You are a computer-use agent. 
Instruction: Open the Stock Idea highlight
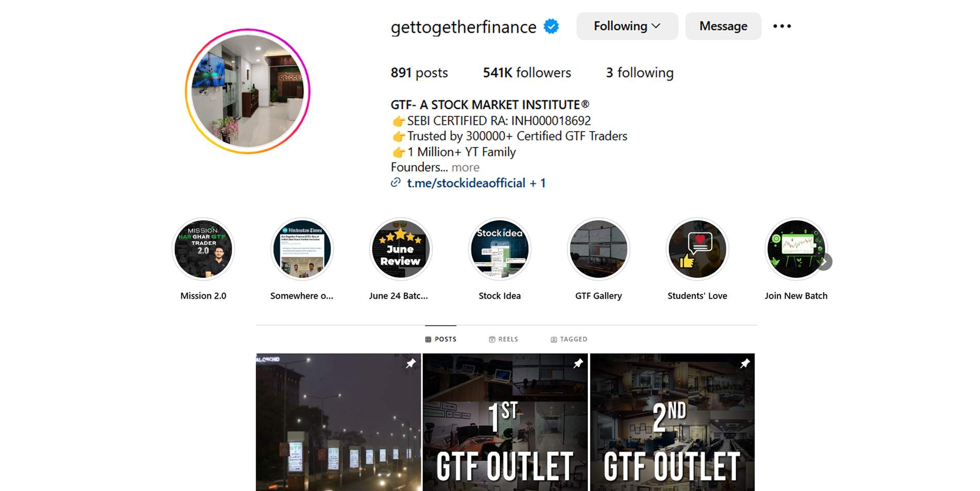(x=499, y=249)
